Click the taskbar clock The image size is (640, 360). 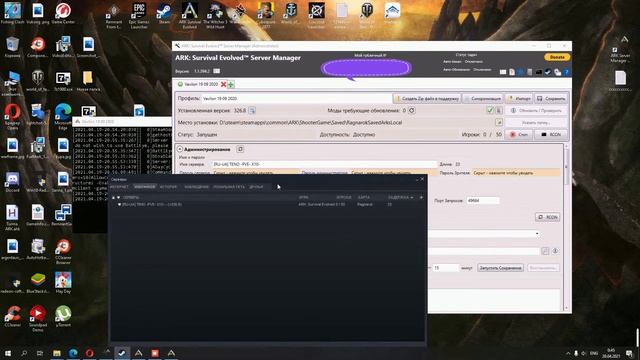[611, 353]
